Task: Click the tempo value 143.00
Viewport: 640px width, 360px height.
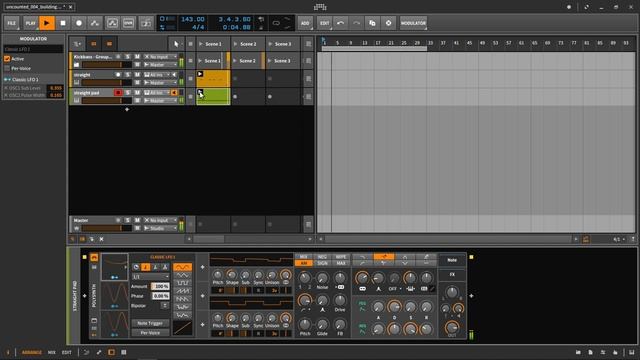Action: pos(193,19)
